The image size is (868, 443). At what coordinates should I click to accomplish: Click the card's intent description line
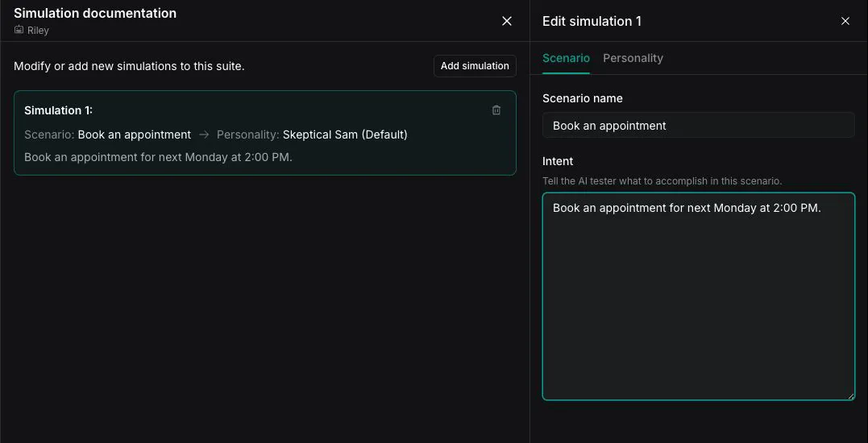(x=158, y=157)
